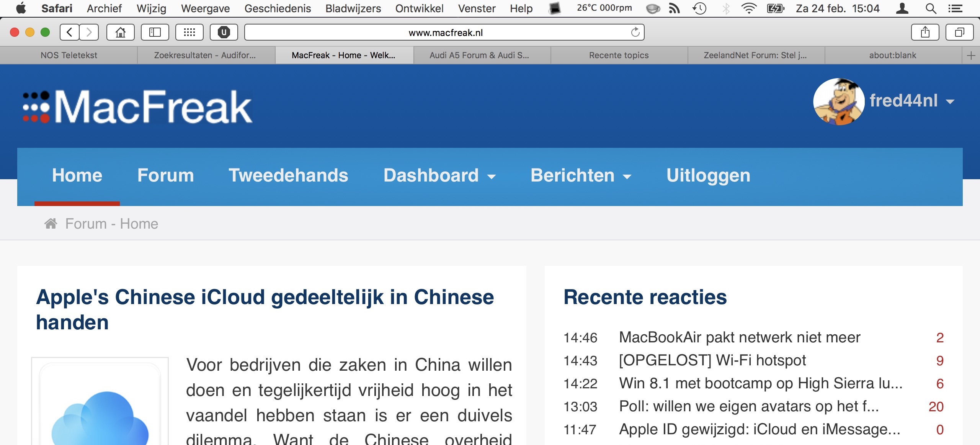Switch to about:blank tab
980x445 pixels.
(893, 56)
